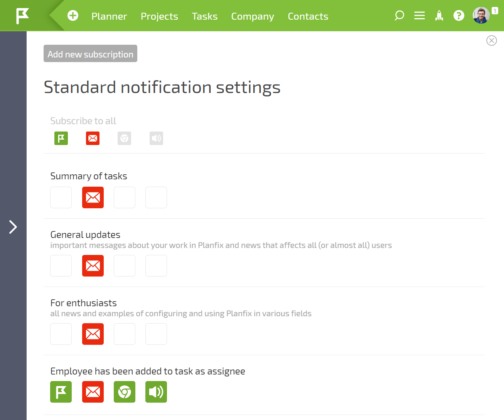The width and height of the screenshot is (504, 420).
Task: Disable email notification for assignee added
Action: 93,392
